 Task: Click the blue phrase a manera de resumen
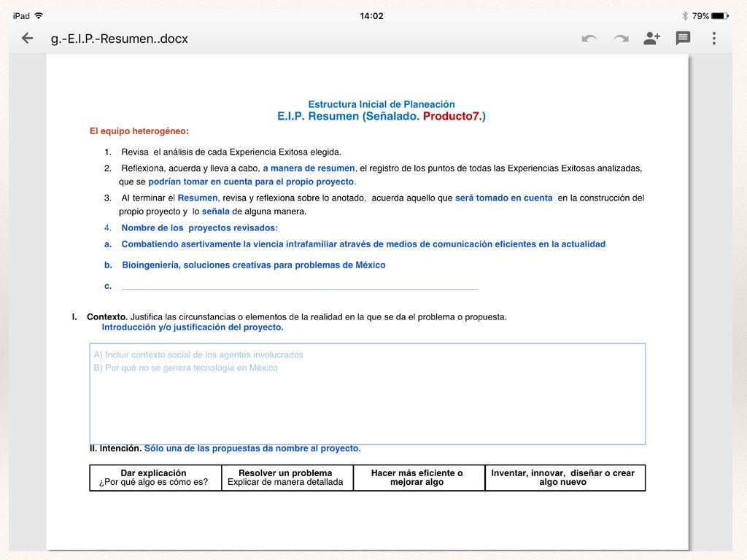pos(309,168)
